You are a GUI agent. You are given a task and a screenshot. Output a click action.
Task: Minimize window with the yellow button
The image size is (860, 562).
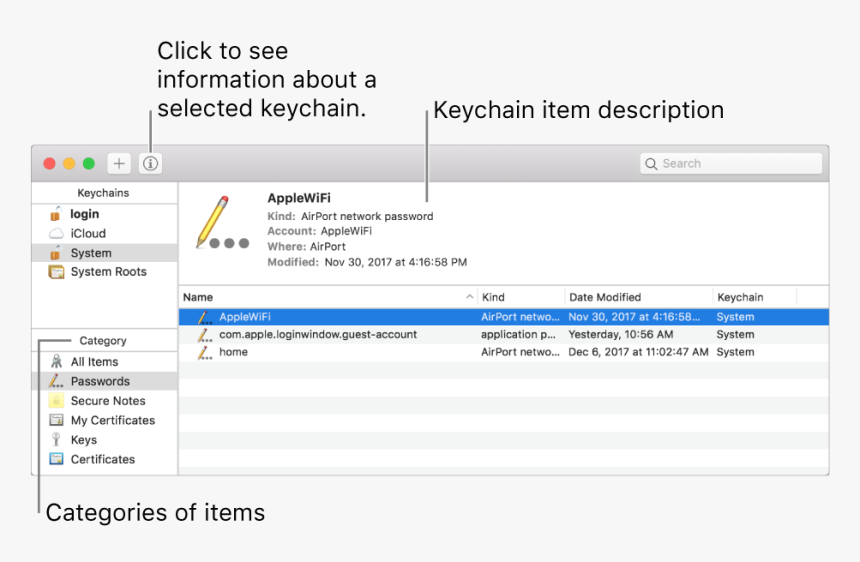[x=69, y=163]
